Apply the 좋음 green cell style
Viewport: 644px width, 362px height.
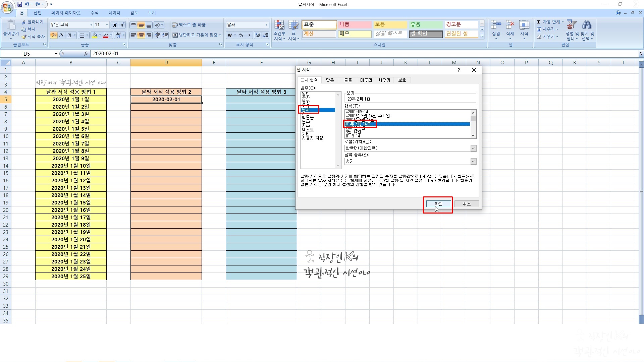click(x=426, y=24)
